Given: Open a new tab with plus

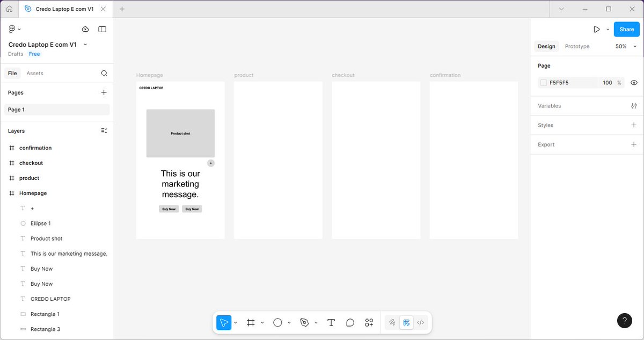Looking at the screenshot, I should pos(122,9).
